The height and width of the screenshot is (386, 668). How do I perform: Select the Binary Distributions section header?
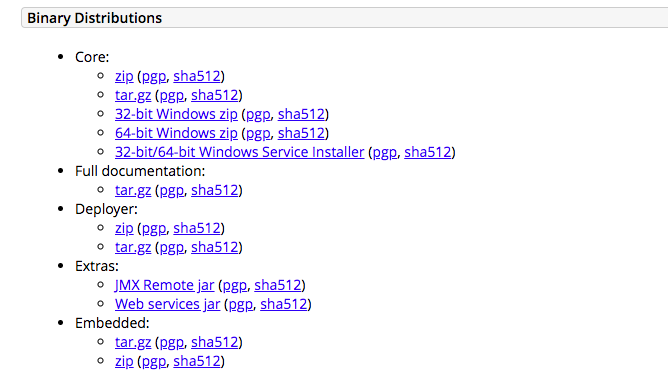344,18
